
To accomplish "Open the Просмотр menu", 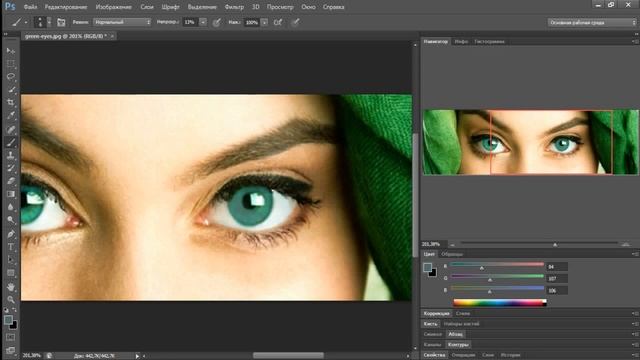I will coord(280,7).
